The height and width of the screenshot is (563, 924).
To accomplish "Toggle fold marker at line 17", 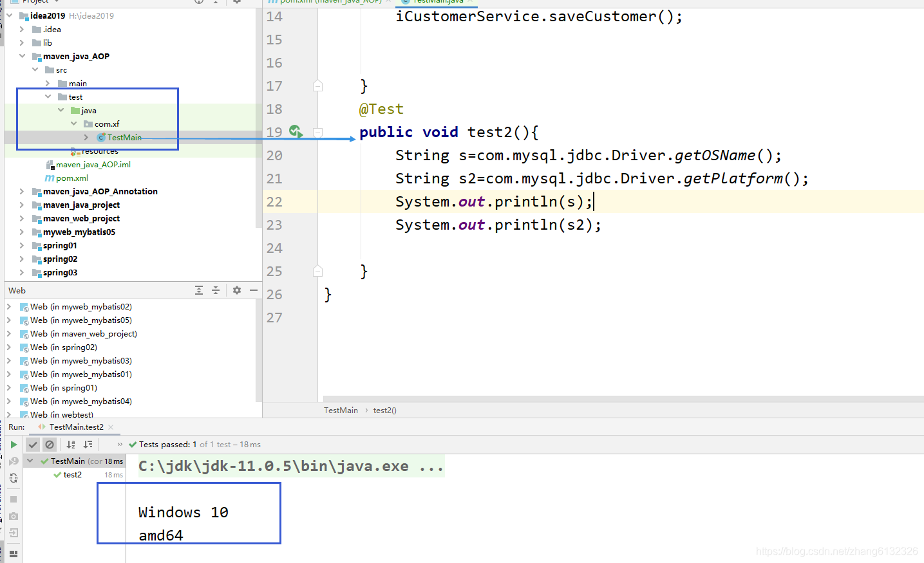I will point(317,86).
